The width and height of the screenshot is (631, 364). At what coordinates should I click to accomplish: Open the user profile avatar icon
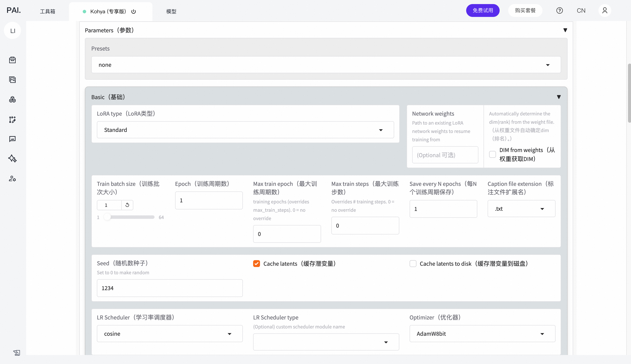coord(604,10)
